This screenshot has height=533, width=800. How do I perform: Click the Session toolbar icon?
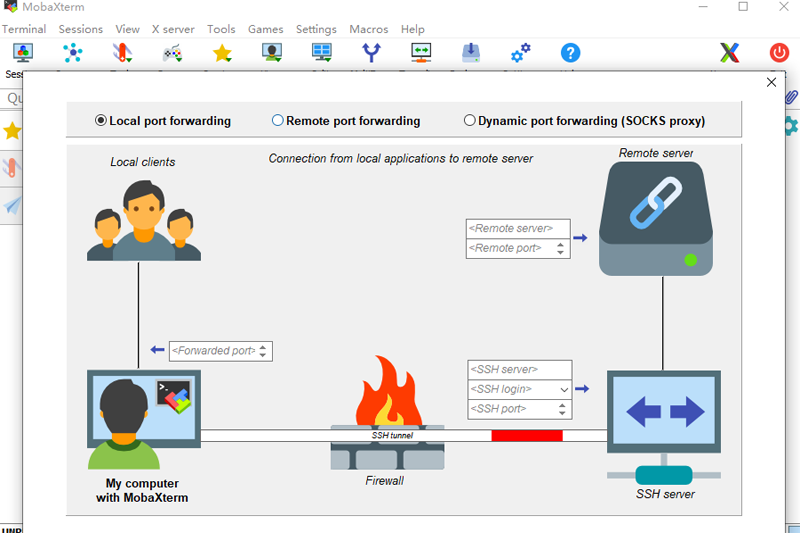[22, 53]
